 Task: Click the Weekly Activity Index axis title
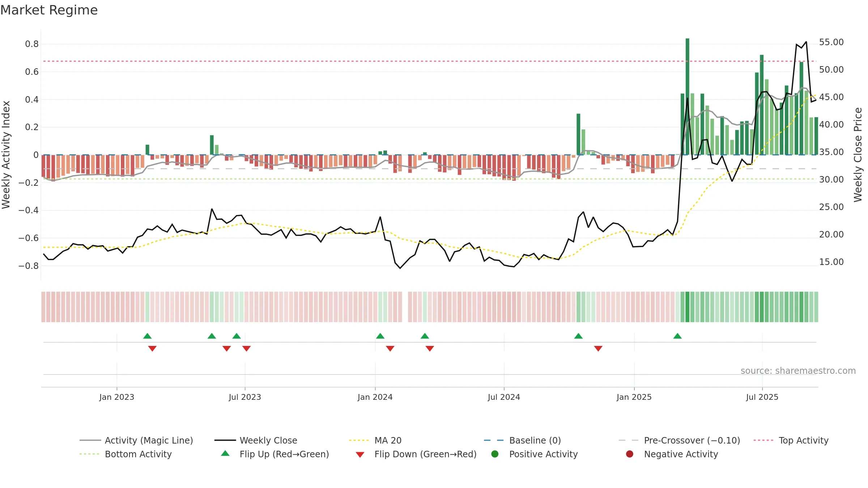pos(6,155)
